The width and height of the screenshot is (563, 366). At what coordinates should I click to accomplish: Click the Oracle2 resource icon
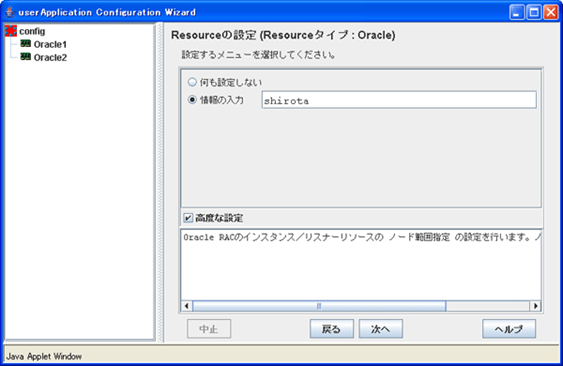[25, 56]
